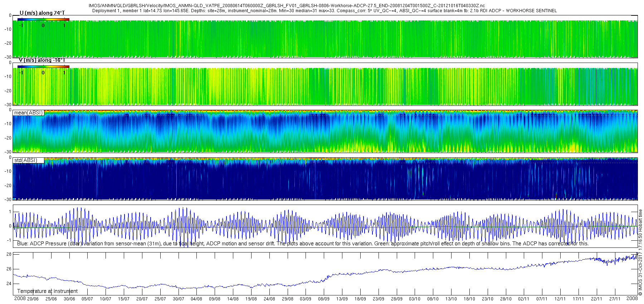Click the 08/09 date tick label

[x=324, y=299]
